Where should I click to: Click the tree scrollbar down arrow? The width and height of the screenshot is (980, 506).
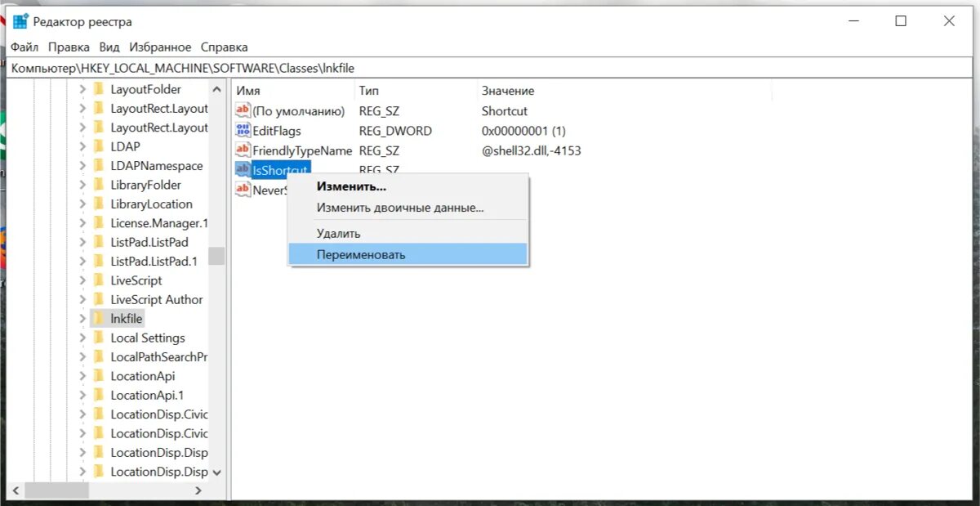point(216,472)
